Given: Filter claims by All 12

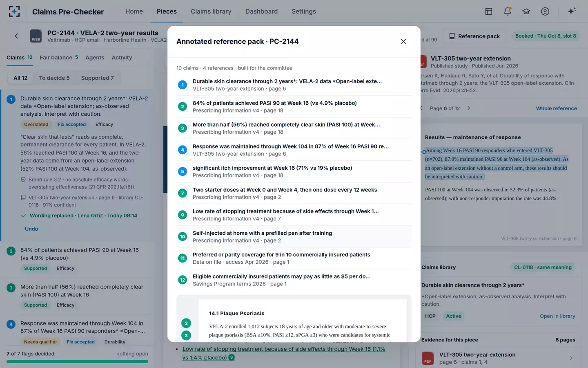Looking at the screenshot, I should 20,78.
